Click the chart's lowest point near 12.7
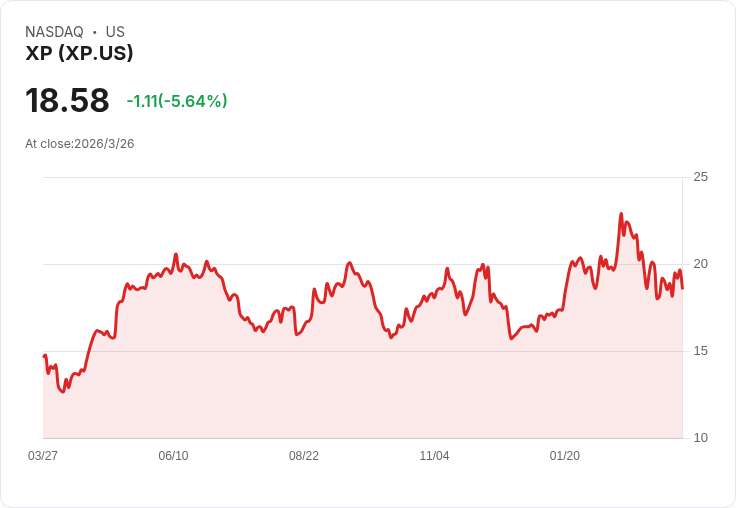The height and width of the screenshot is (508, 736). (x=62, y=392)
